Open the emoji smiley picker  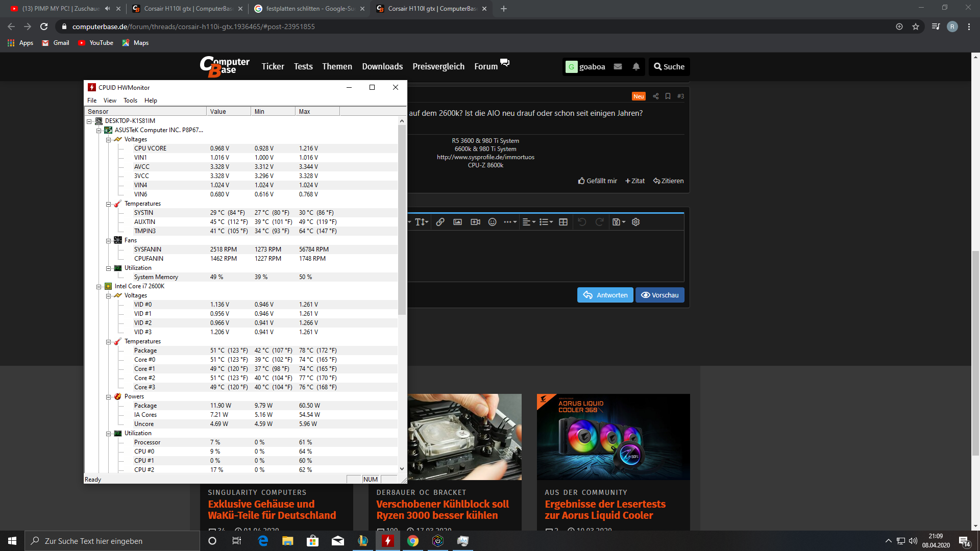coord(492,222)
